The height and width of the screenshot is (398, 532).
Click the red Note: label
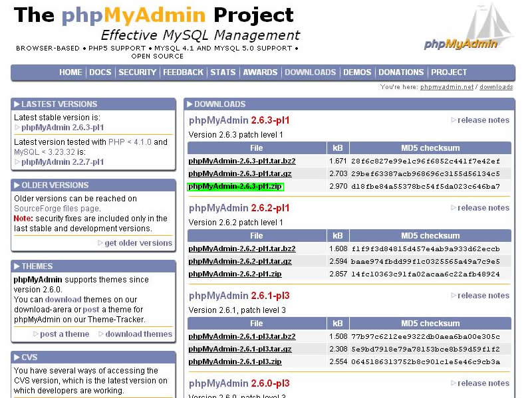23,219
